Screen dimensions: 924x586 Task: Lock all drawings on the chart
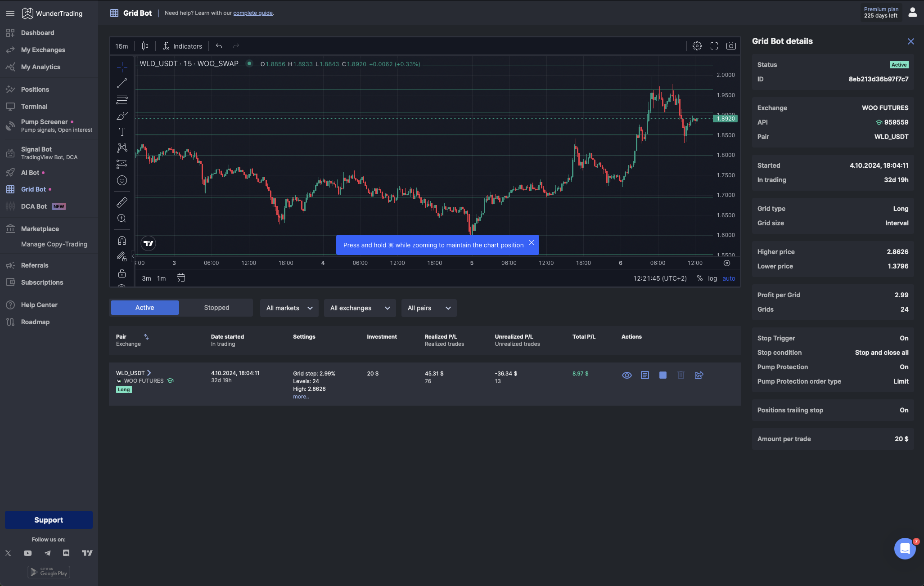pyautogui.click(x=122, y=273)
